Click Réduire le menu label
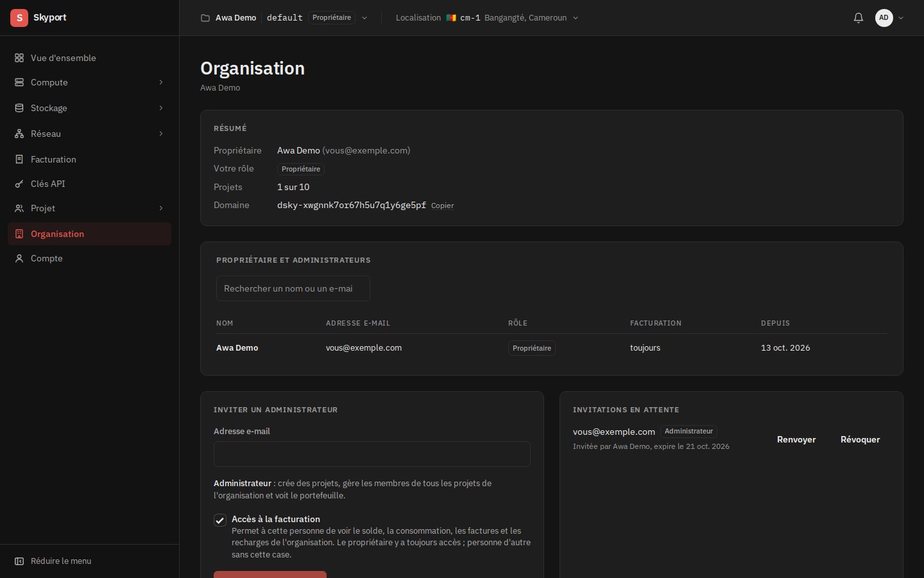 [61, 561]
